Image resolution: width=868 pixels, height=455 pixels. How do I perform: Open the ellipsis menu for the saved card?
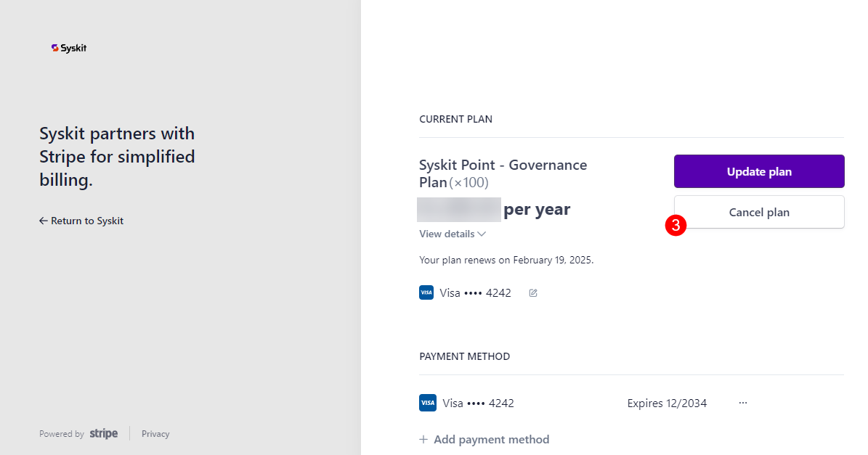pos(742,403)
